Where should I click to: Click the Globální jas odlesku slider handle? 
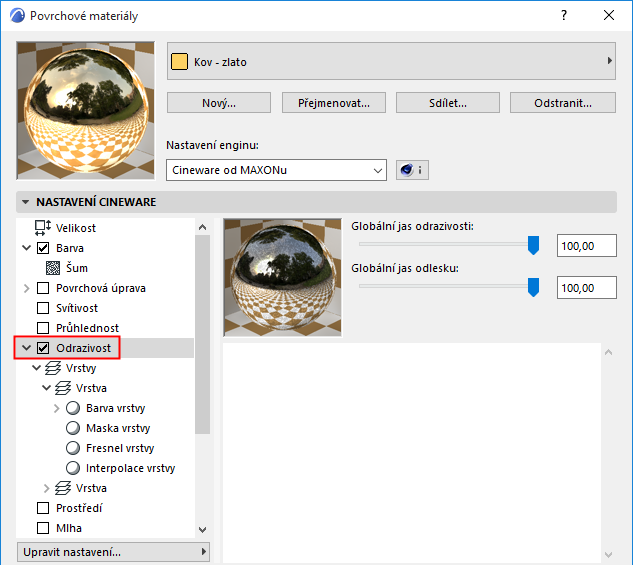pos(533,287)
